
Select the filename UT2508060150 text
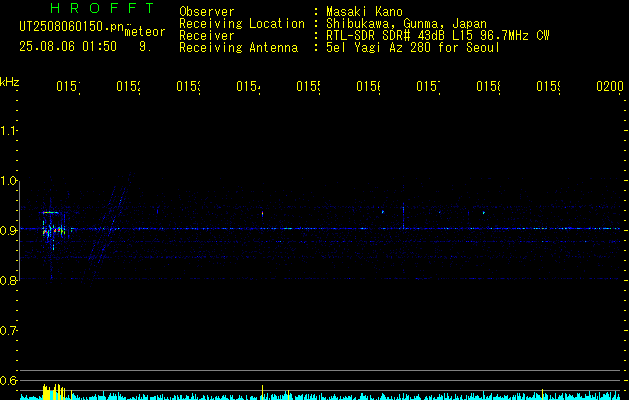tap(72, 27)
